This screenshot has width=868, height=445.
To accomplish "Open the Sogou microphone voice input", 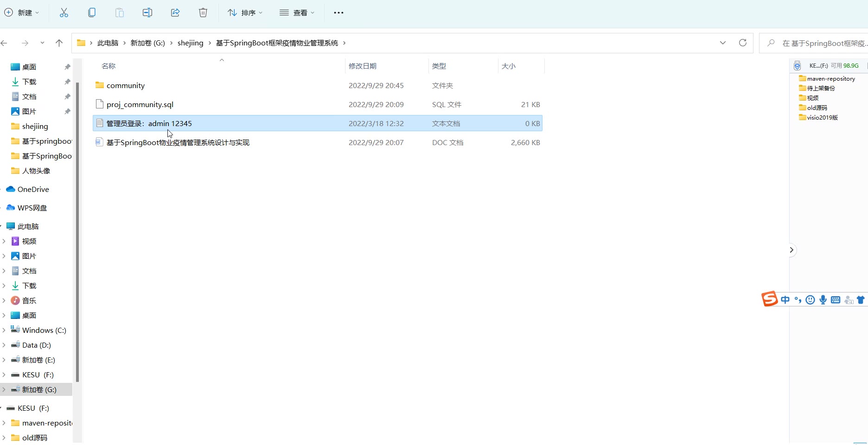I will 823,300.
